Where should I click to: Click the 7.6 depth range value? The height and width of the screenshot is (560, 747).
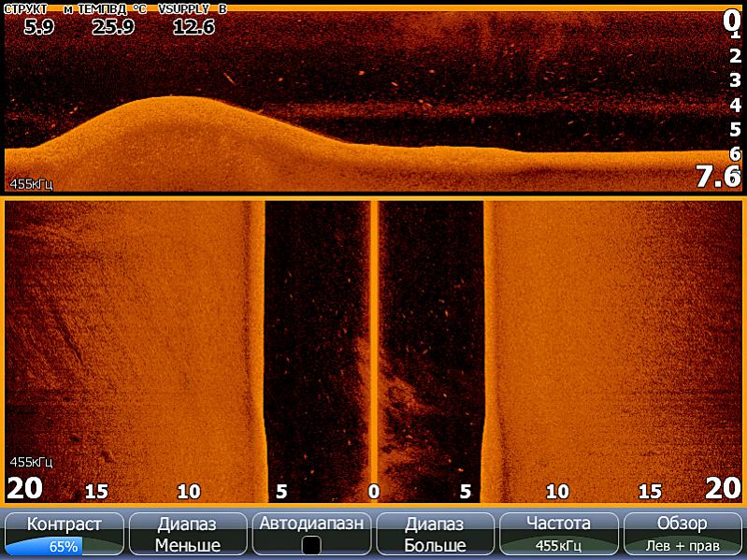718,176
